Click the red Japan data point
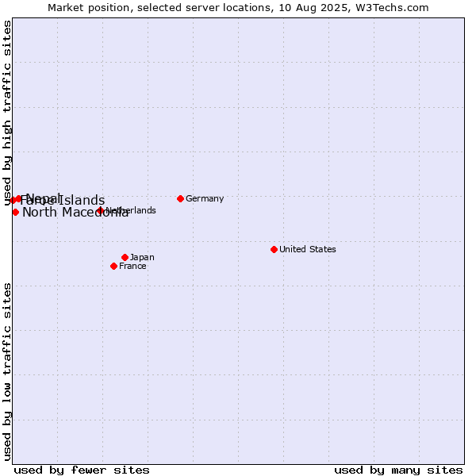This screenshot has height=476, width=476. [125, 257]
